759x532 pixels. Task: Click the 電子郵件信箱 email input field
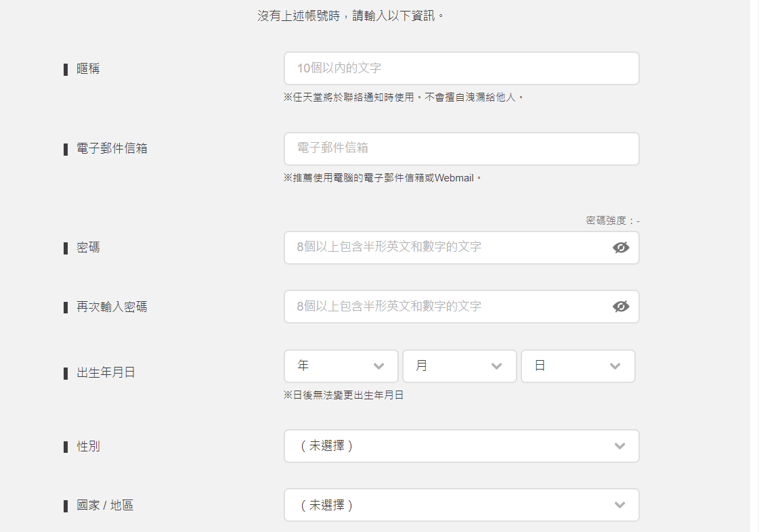point(461,149)
